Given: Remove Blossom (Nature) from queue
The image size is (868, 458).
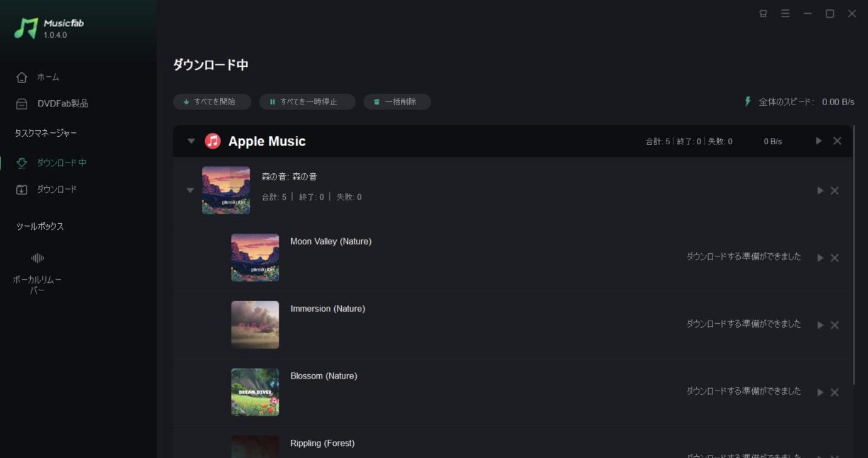Looking at the screenshot, I should 835,392.
